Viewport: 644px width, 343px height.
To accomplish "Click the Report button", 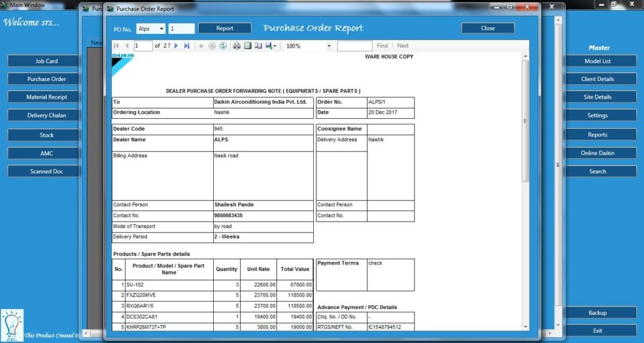I will point(225,28).
